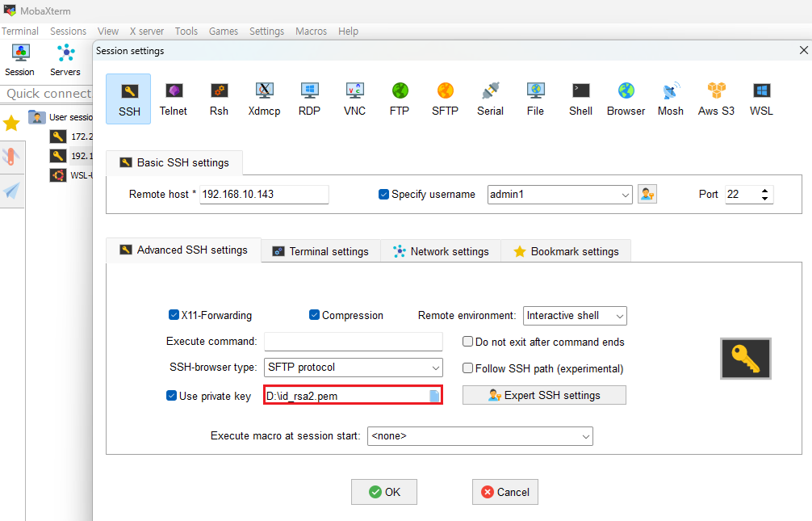Viewport: 812px width, 521px height.
Task: Click the large key icon on the right
Action: [746, 359]
